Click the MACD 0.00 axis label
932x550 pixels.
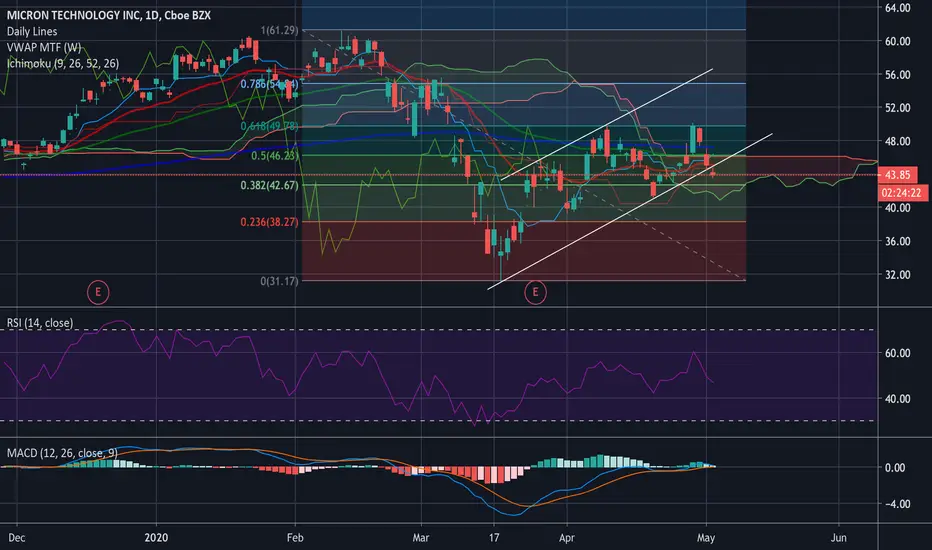pyautogui.click(x=895, y=468)
